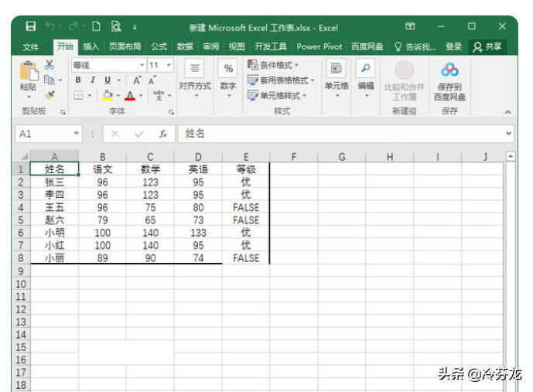Cut selection with the scissors icon

[x=50, y=64]
